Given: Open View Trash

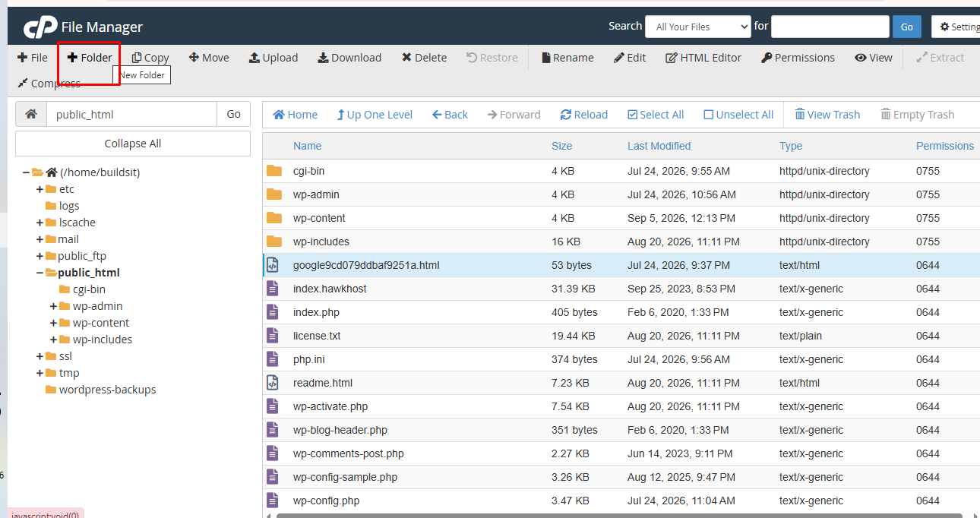Looking at the screenshot, I should coord(827,115).
